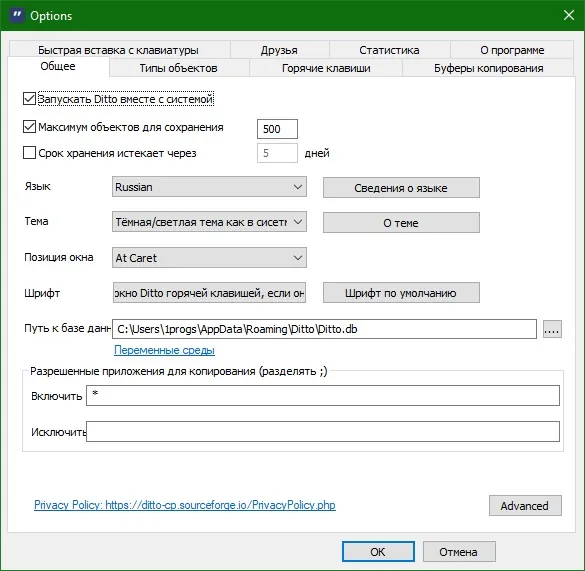This screenshot has height=571, width=585.
Task: Click the maximum objects field showing 500
Action: point(277,129)
